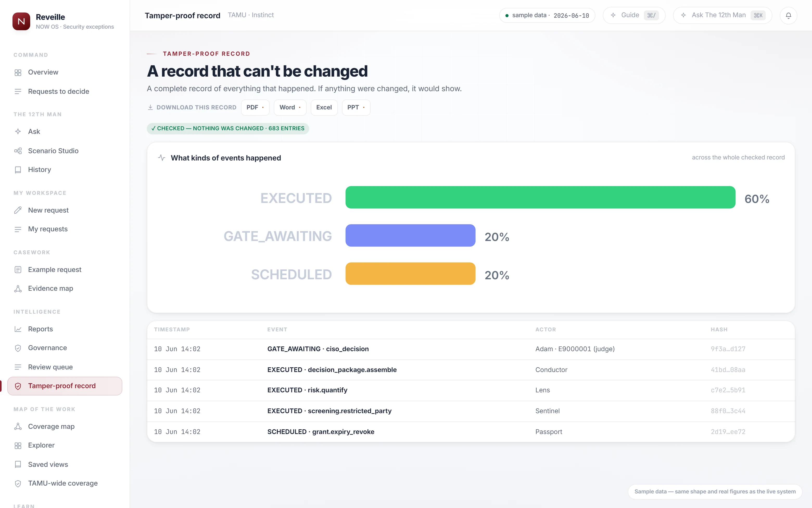This screenshot has width=812, height=508.
Task: Click the Passport actor cell
Action: (548, 432)
